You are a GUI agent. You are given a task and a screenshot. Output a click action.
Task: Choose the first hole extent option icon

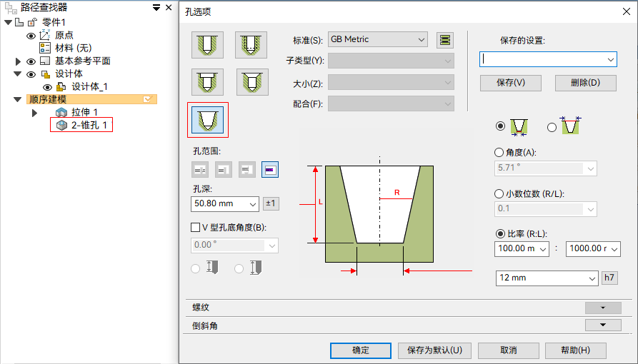click(200, 170)
